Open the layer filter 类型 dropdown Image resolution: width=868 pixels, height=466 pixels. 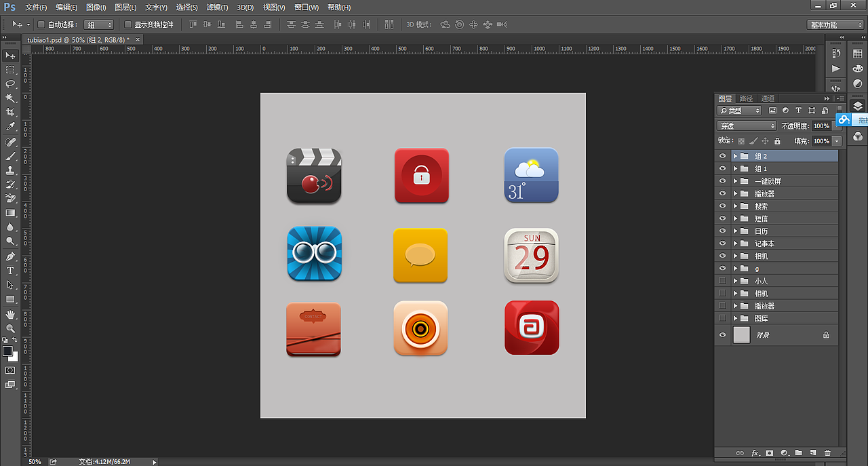[x=739, y=110]
